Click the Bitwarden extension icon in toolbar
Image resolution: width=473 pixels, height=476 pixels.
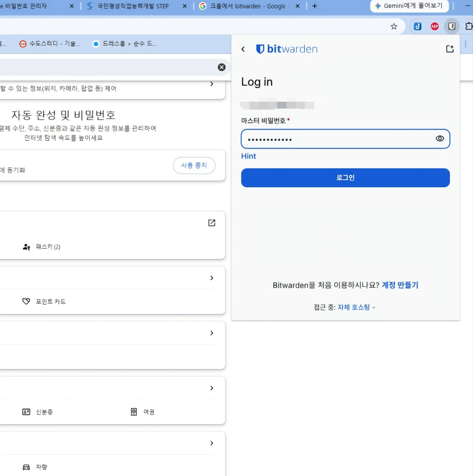click(x=452, y=26)
